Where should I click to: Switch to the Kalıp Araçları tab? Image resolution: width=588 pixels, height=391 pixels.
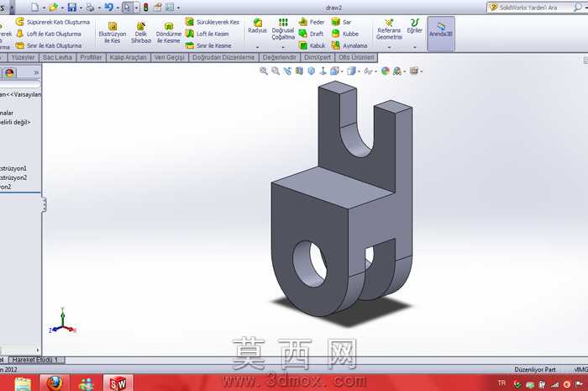(x=129, y=57)
